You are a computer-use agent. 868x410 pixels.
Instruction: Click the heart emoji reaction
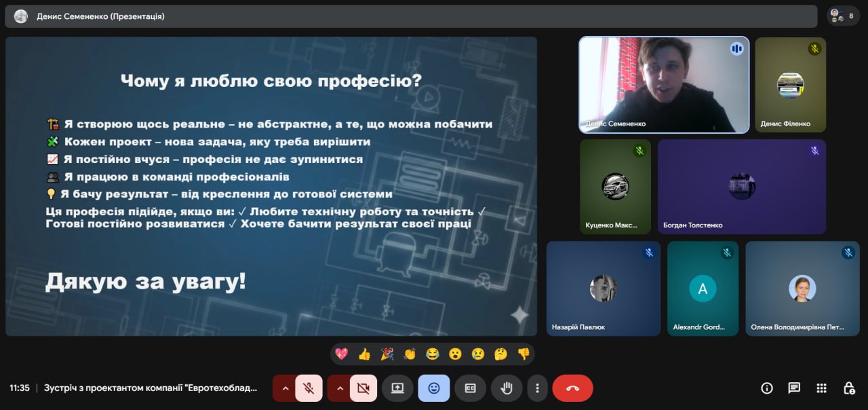342,354
